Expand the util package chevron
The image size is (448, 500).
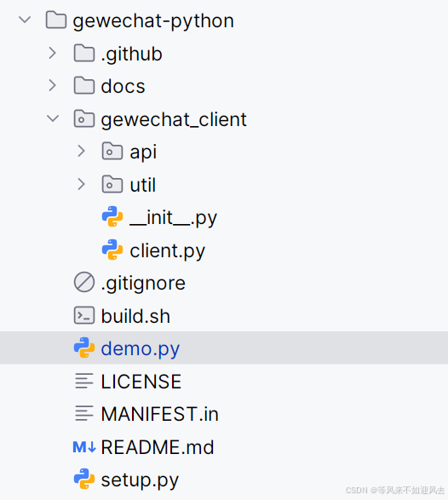[81, 184]
